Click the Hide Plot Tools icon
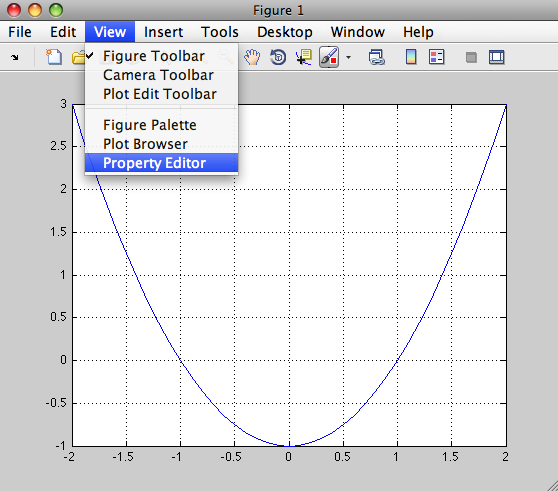Image resolution: width=558 pixels, height=491 pixels. [x=471, y=57]
